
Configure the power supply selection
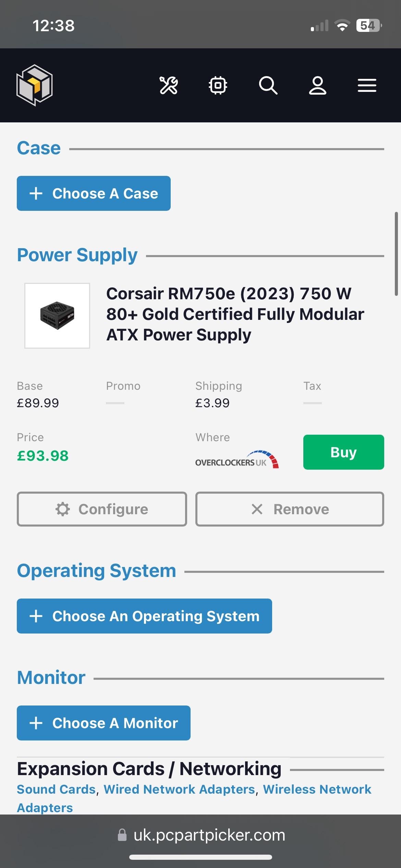(x=102, y=509)
